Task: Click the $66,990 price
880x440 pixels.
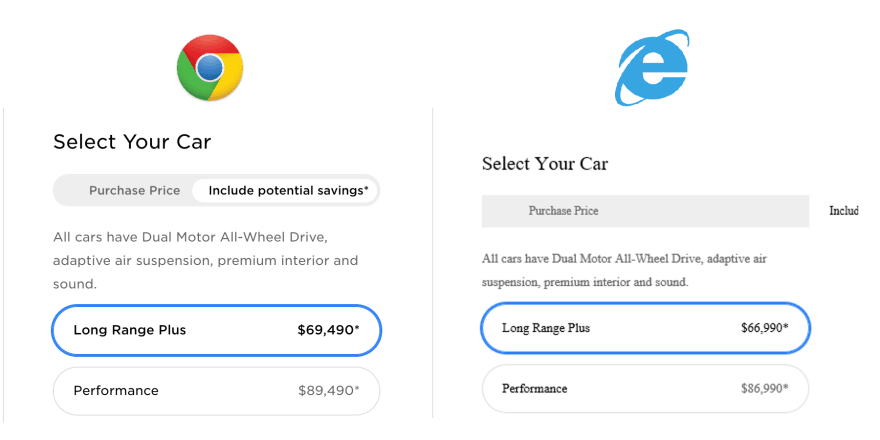Action: pos(764,328)
